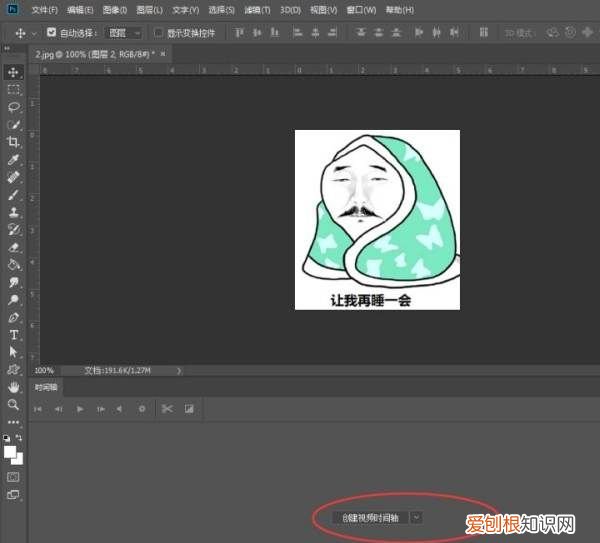
Task: Select the Quick Selection tool
Action: [13, 125]
